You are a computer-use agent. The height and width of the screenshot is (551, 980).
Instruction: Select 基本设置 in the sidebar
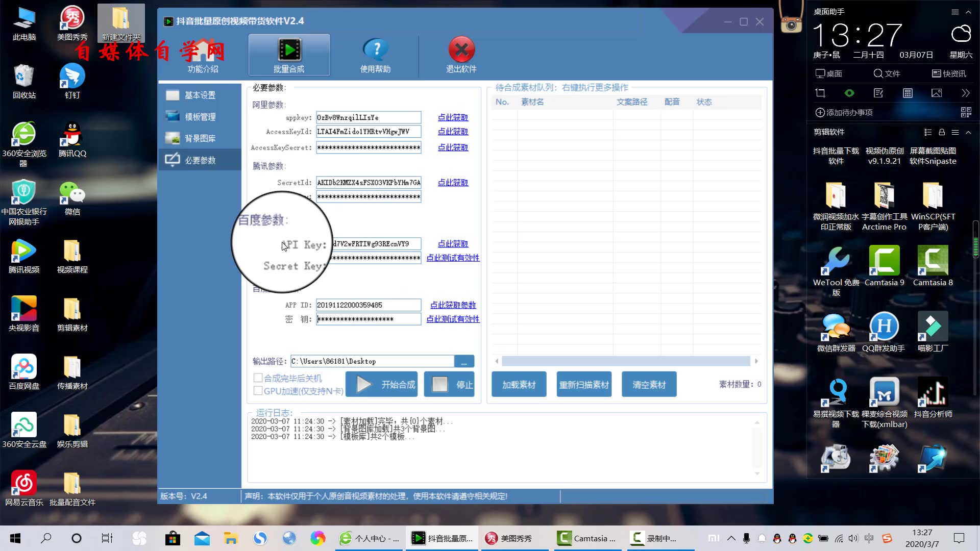coord(200,95)
